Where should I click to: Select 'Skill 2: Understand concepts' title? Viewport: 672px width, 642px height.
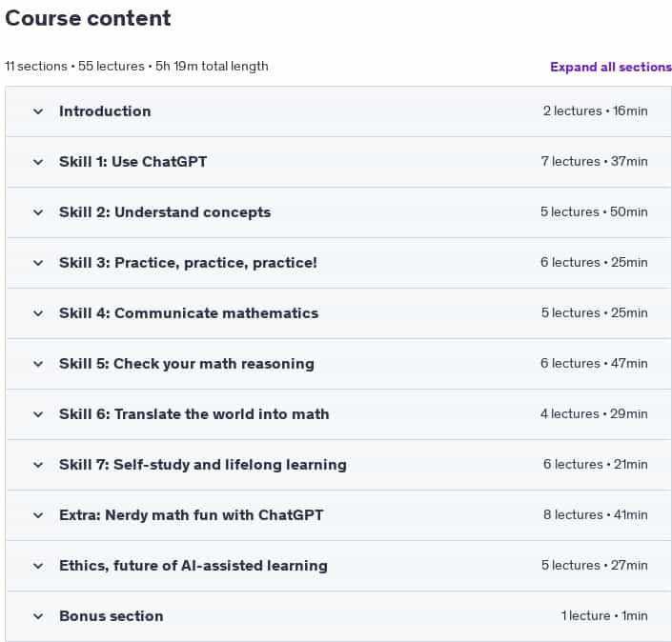(165, 212)
